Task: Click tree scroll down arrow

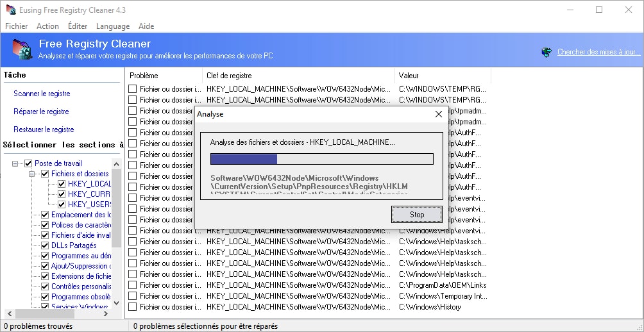Action: pos(116,303)
